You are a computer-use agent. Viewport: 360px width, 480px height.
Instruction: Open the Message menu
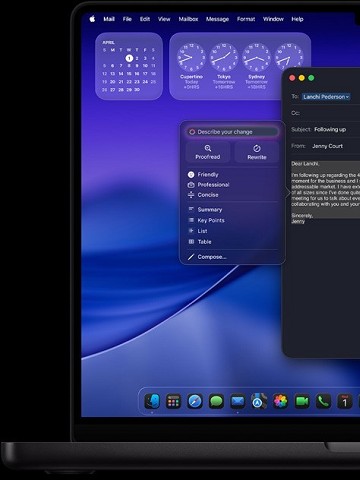[217, 19]
